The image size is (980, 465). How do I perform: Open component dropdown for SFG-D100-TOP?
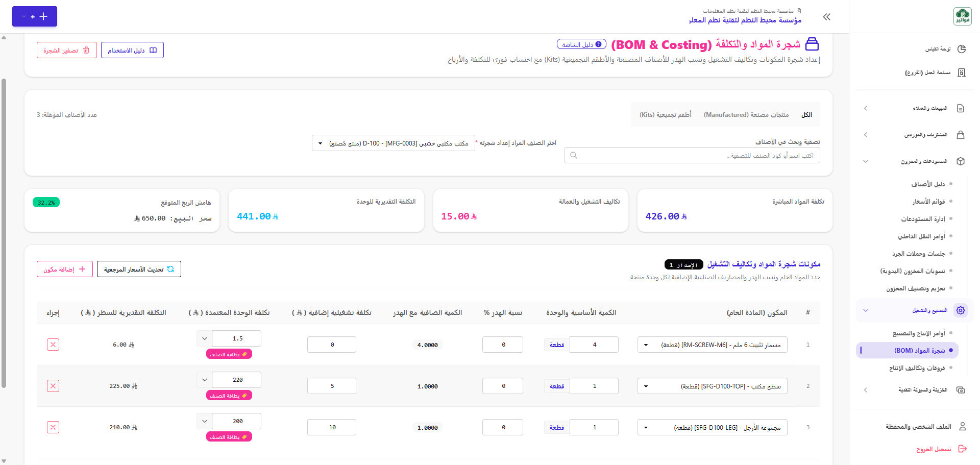pyautogui.click(x=713, y=386)
